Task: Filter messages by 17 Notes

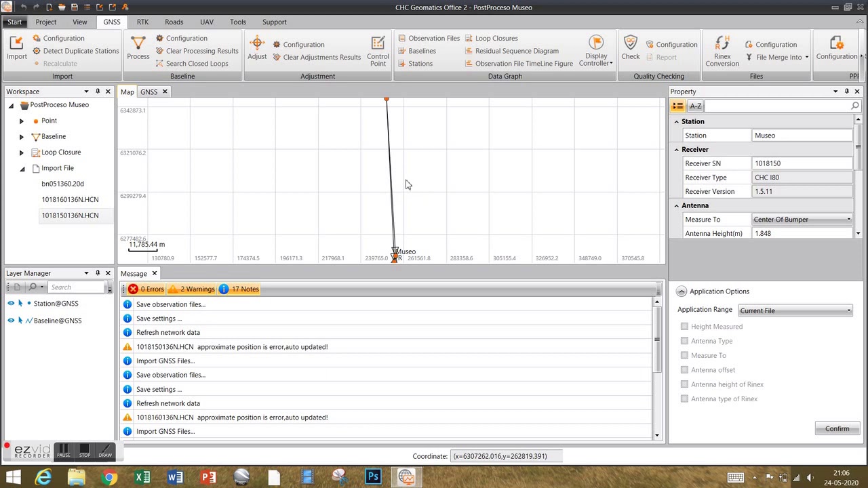Action: click(239, 289)
